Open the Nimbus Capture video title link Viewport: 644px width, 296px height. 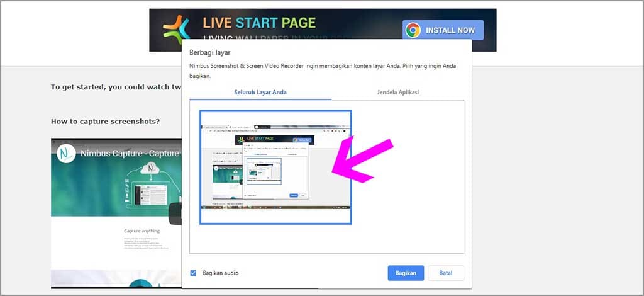pyautogui.click(x=130, y=153)
